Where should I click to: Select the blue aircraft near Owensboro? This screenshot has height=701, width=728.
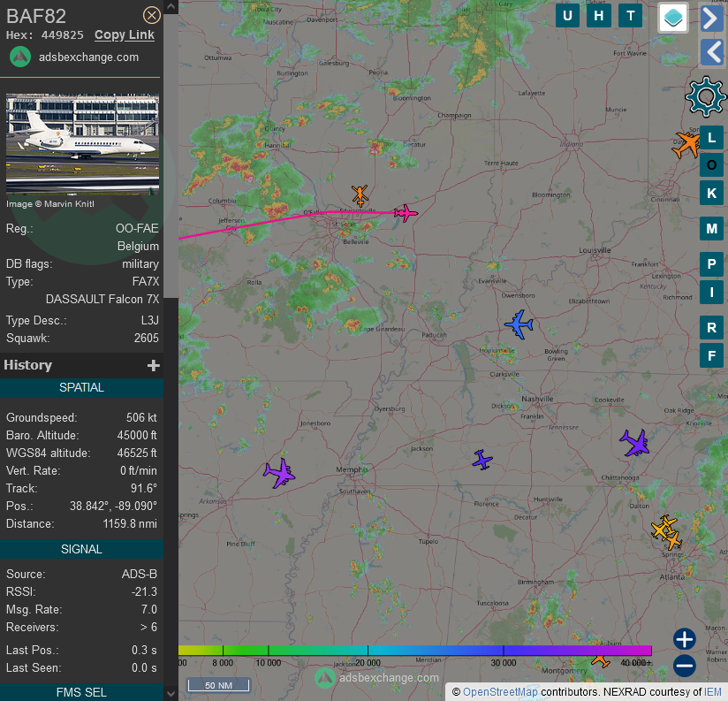(x=519, y=324)
